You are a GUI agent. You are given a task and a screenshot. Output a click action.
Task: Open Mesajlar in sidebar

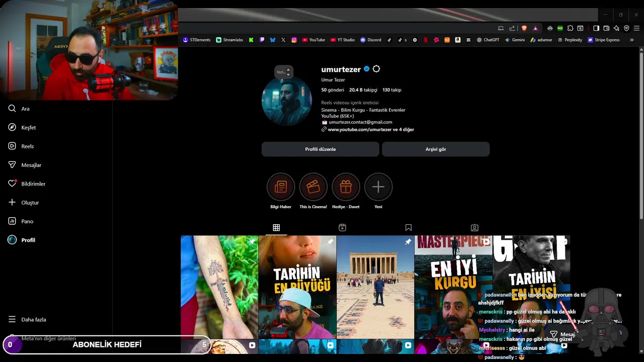[x=25, y=165]
